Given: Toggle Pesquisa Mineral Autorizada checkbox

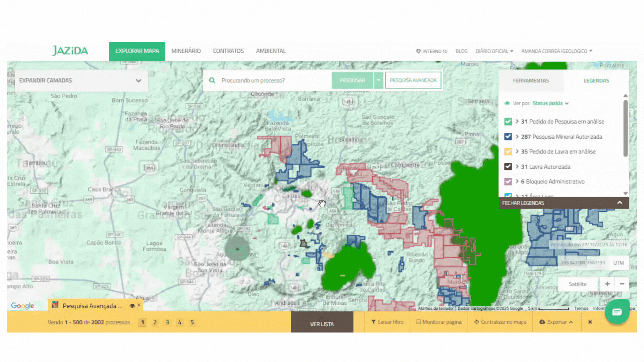Looking at the screenshot, I should [x=508, y=137].
